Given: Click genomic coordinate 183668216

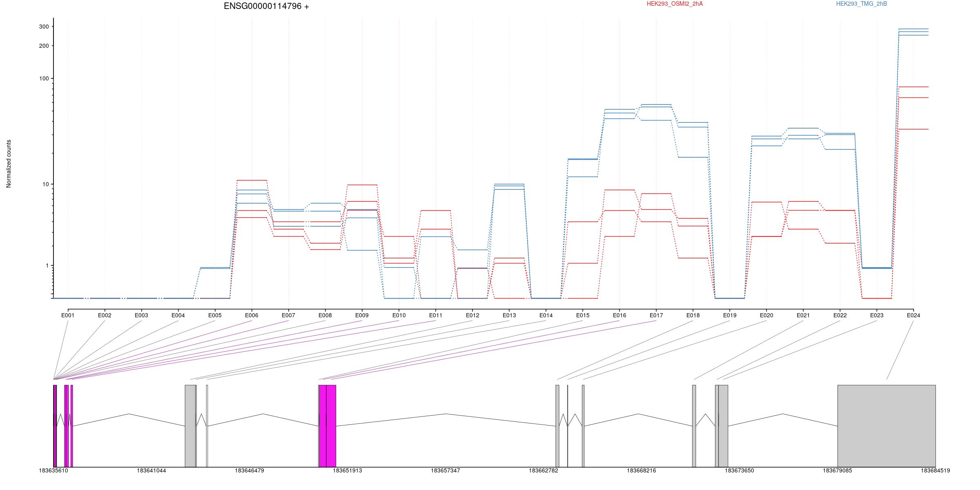Looking at the screenshot, I should pos(641,471).
